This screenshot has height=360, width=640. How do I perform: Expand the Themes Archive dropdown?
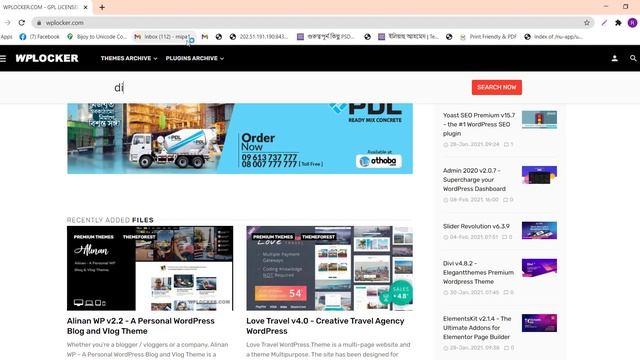point(129,58)
